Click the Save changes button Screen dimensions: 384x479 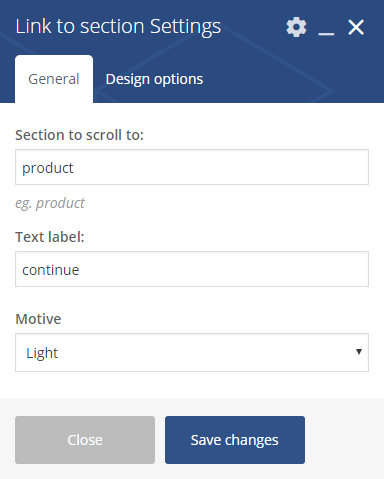(x=235, y=440)
